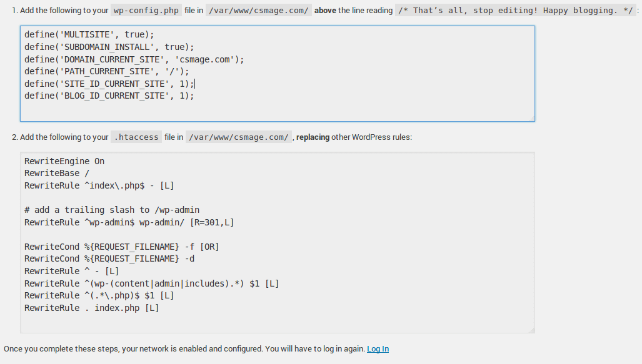
Task: Click the .htaccess textarea resize handle
Action: (531, 330)
